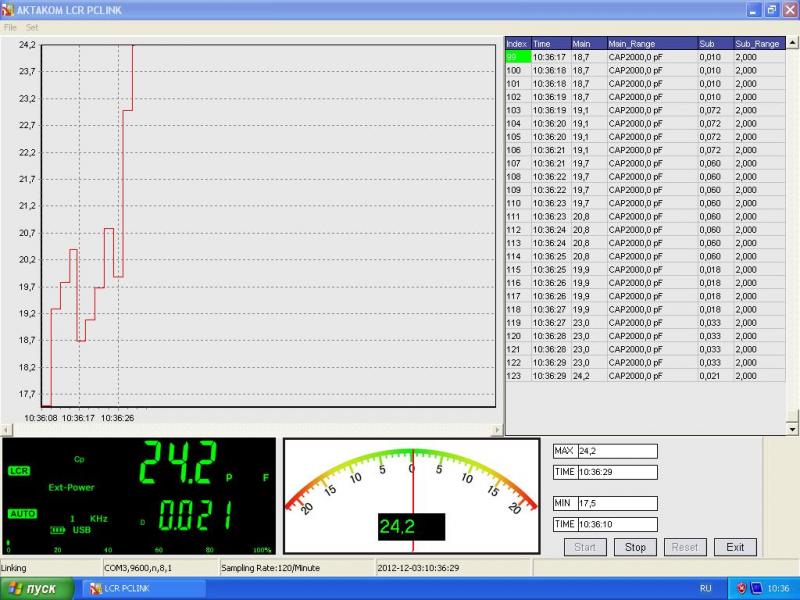Select index 119 in the table
800x600 pixels.
[x=518, y=322]
